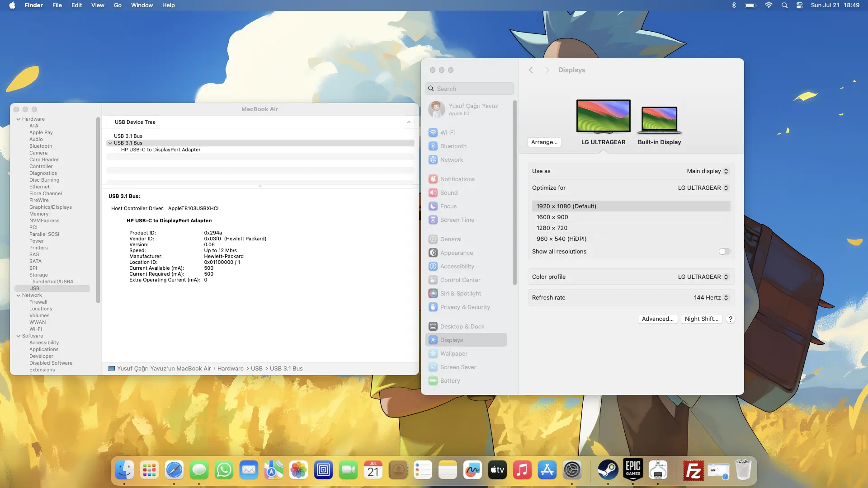Collapse the Network tree section
The image size is (868, 488).
19,296
